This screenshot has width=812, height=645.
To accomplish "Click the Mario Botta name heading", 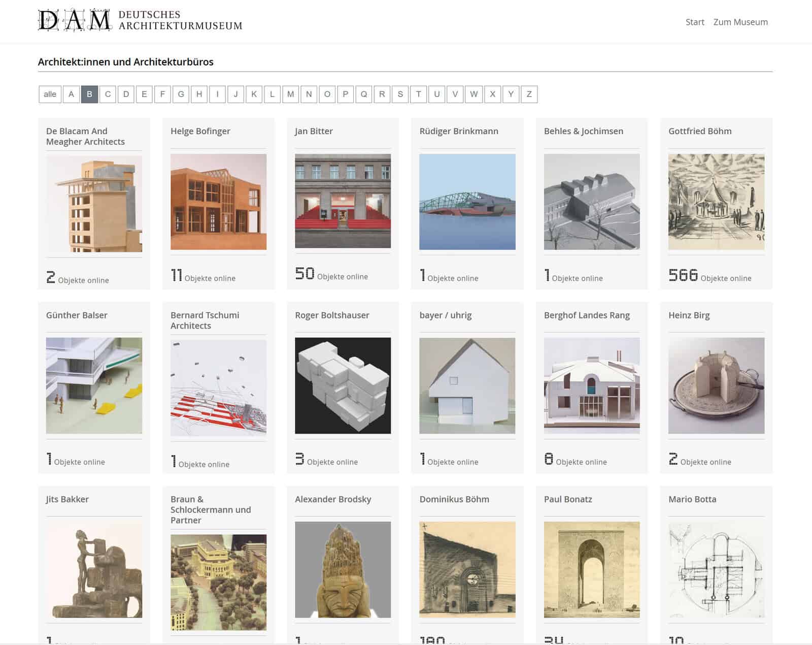I will pyautogui.click(x=692, y=499).
